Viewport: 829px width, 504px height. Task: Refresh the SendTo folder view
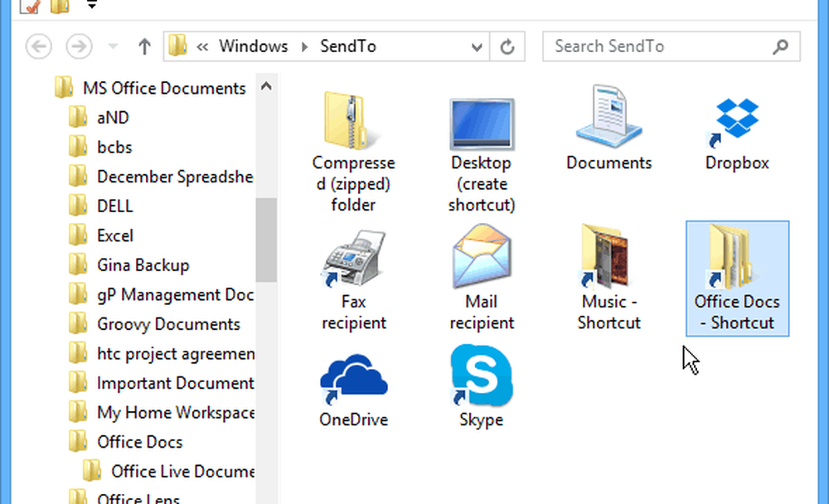(x=507, y=46)
